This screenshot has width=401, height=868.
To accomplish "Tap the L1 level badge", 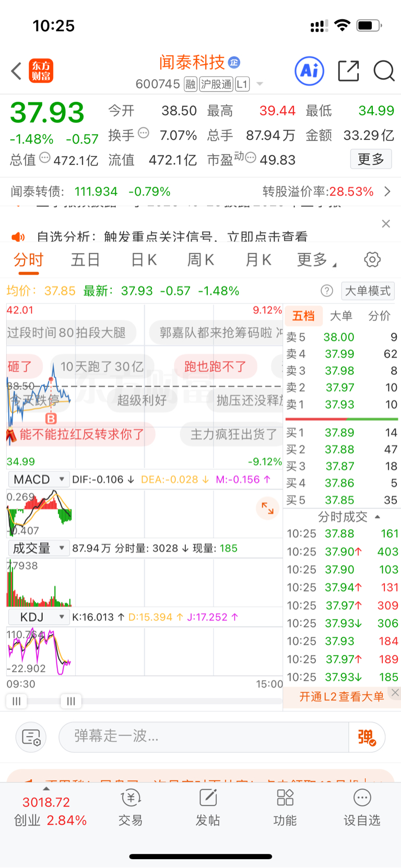I will pos(242,84).
